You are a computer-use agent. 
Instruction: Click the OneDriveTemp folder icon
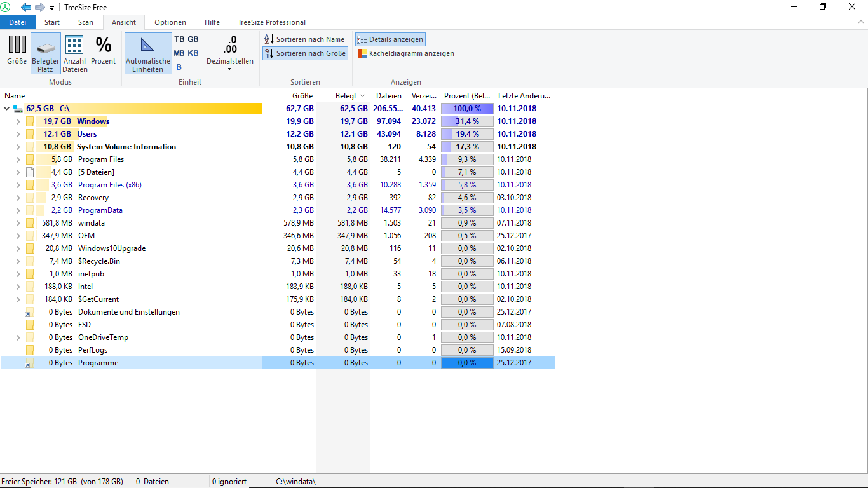point(30,337)
